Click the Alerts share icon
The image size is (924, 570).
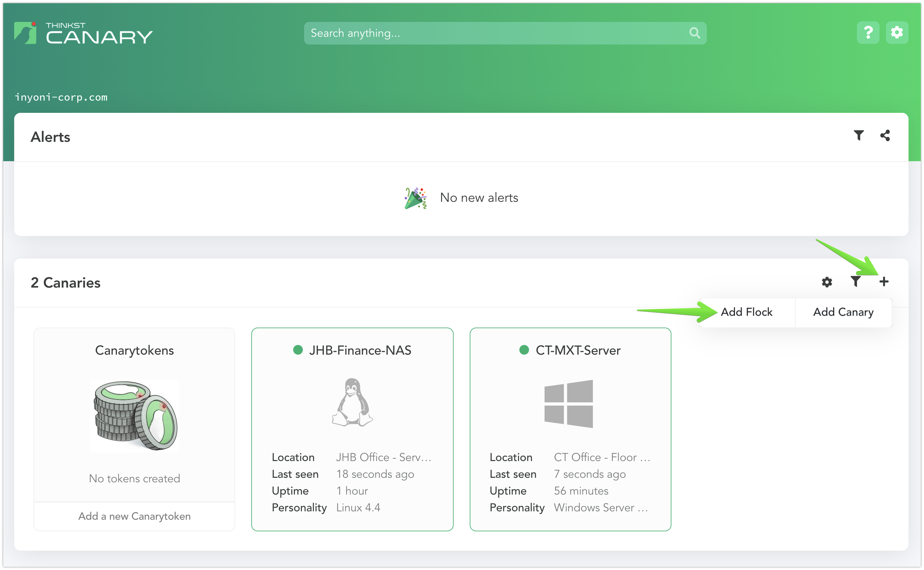pyautogui.click(x=885, y=135)
